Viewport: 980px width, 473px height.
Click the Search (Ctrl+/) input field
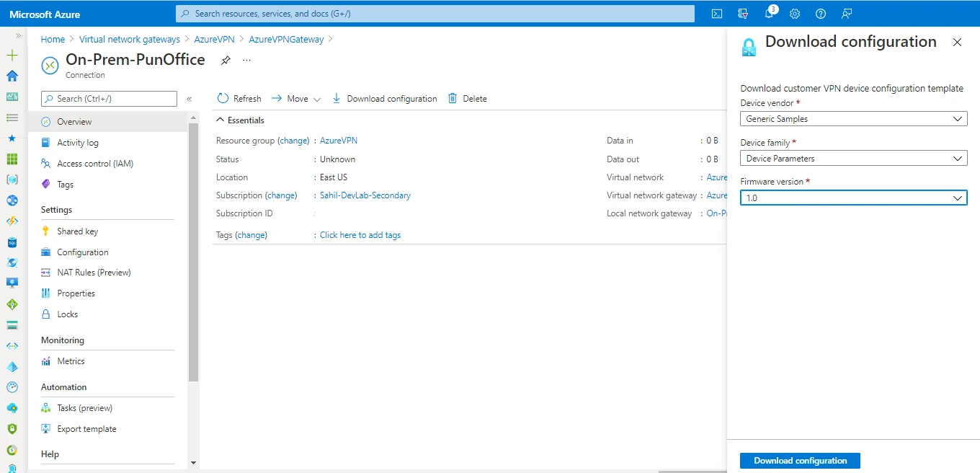click(108, 98)
